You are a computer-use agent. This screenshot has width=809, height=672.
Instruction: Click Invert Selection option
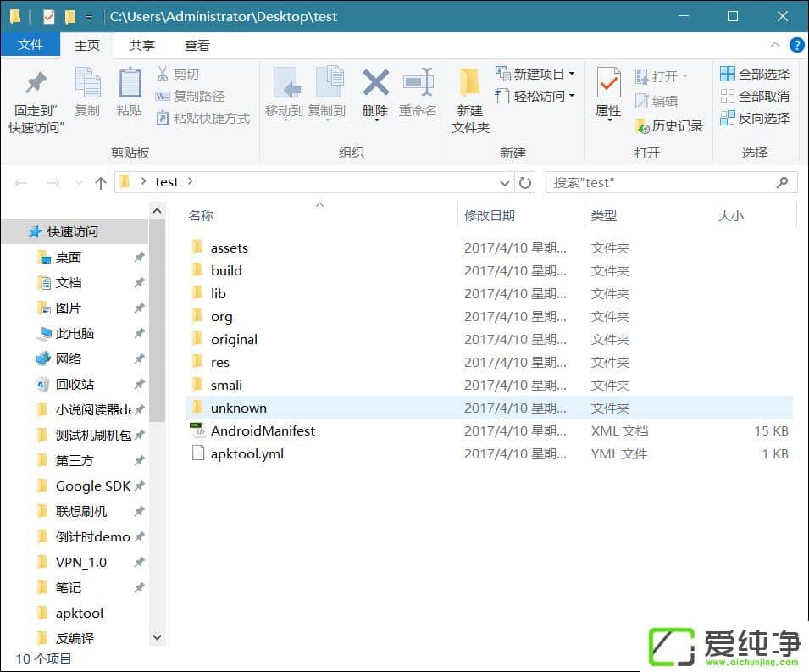pos(754,118)
